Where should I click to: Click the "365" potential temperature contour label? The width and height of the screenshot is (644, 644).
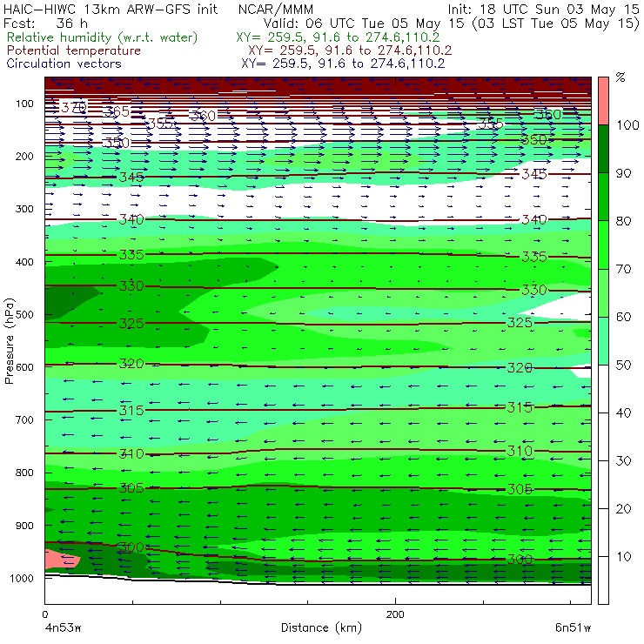coord(117,111)
